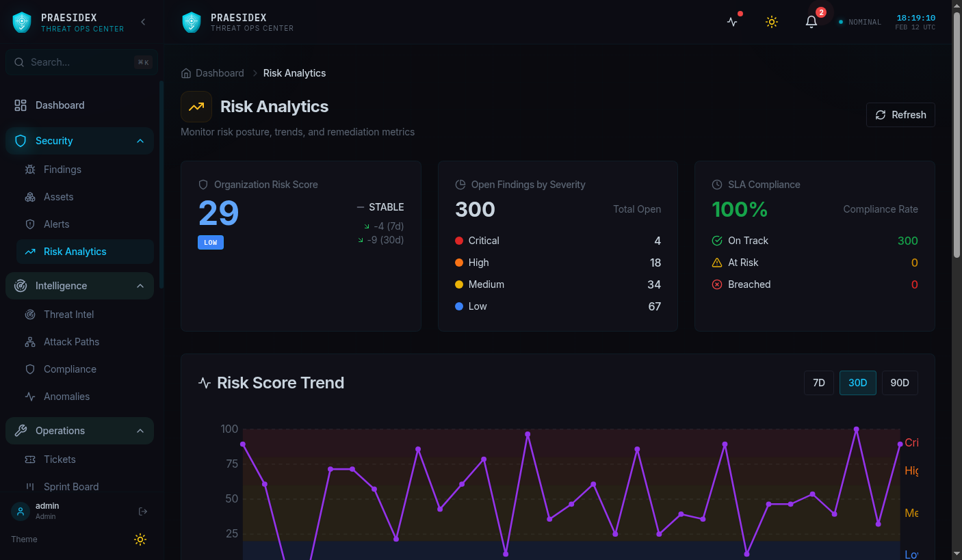Collapse the sidebar with the chevron
The height and width of the screenshot is (560, 962).
(x=142, y=21)
